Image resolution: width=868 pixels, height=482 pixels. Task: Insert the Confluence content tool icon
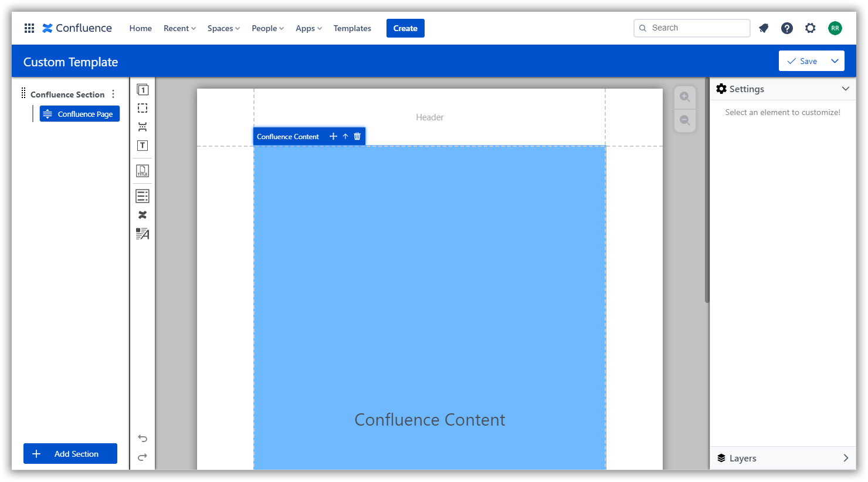coord(143,215)
